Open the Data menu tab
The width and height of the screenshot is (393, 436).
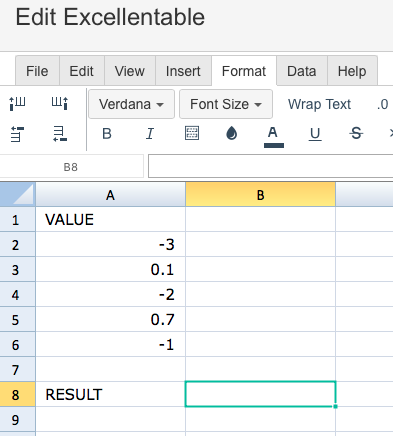302,71
